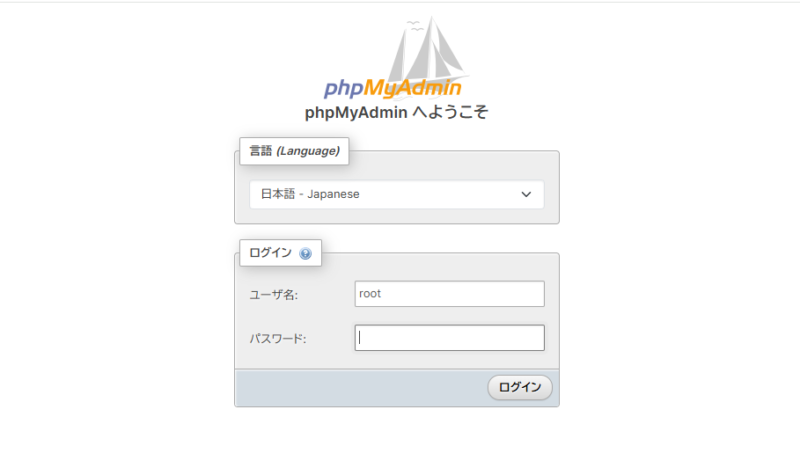The image size is (800, 468).
Task: Click the ログイン submit button
Action: (520, 387)
